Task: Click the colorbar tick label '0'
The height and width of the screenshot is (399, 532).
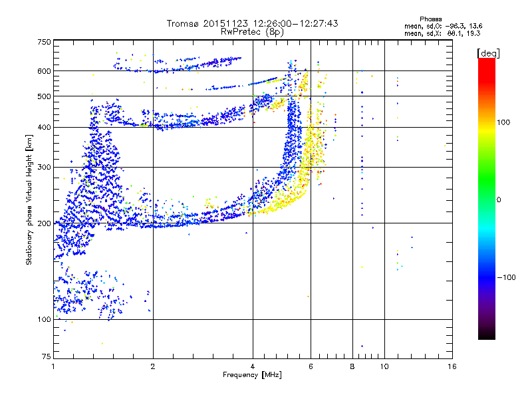Action: point(499,200)
